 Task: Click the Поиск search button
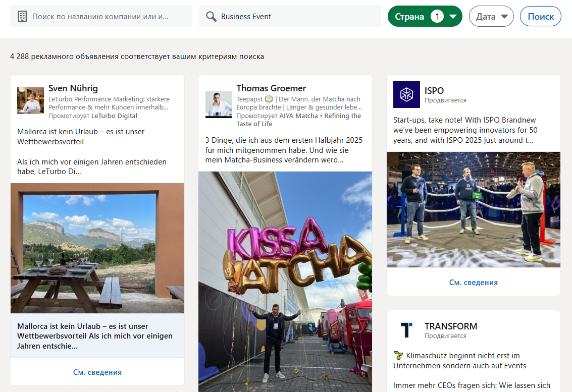tap(541, 17)
